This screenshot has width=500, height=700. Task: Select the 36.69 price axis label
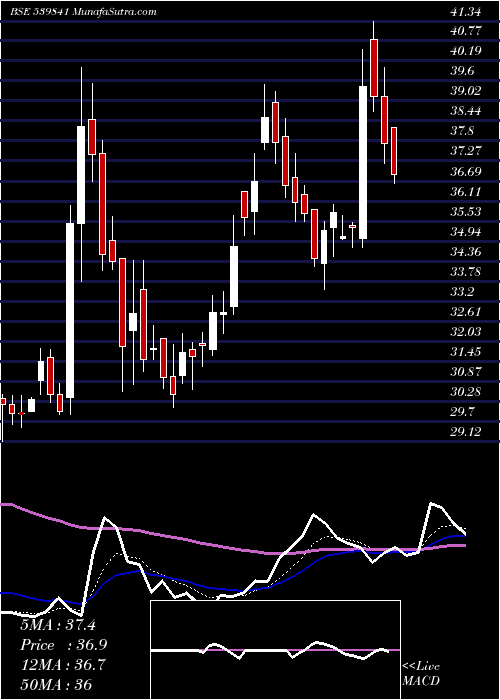point(466,171)
